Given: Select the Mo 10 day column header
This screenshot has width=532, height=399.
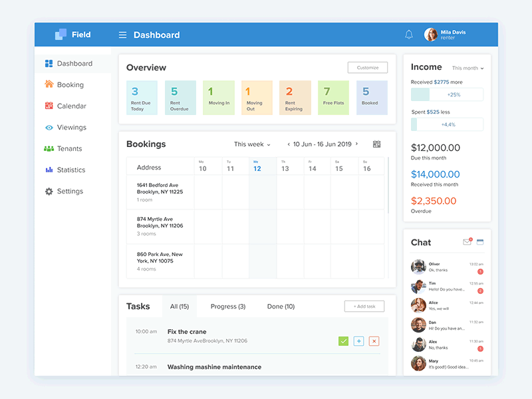Looking at the screenshot, I should pyautogui.click(x=208, y=166).
